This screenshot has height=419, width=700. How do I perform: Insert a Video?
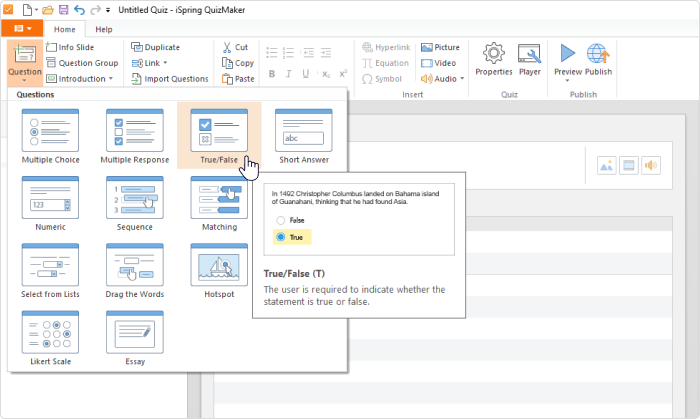point(438,63)
